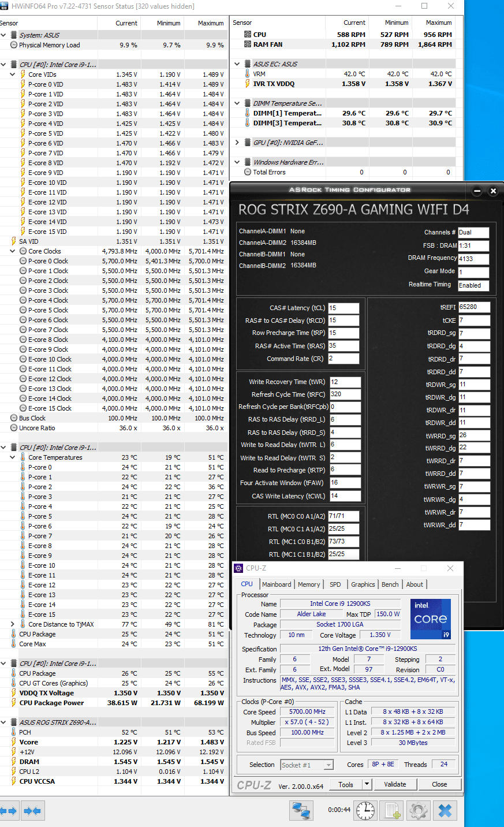Collapse the ASUS EC: ASUS group

pos(237,64)
